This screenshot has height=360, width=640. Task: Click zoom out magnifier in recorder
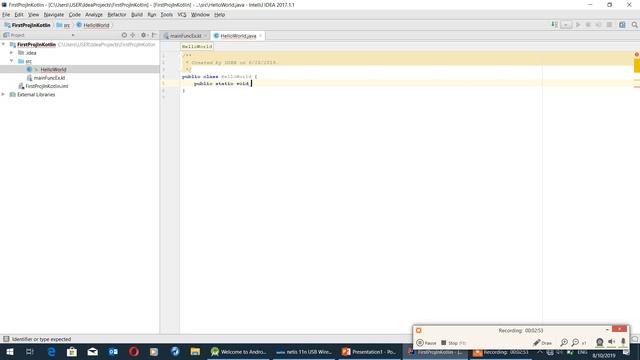click(x=575, y=342)
